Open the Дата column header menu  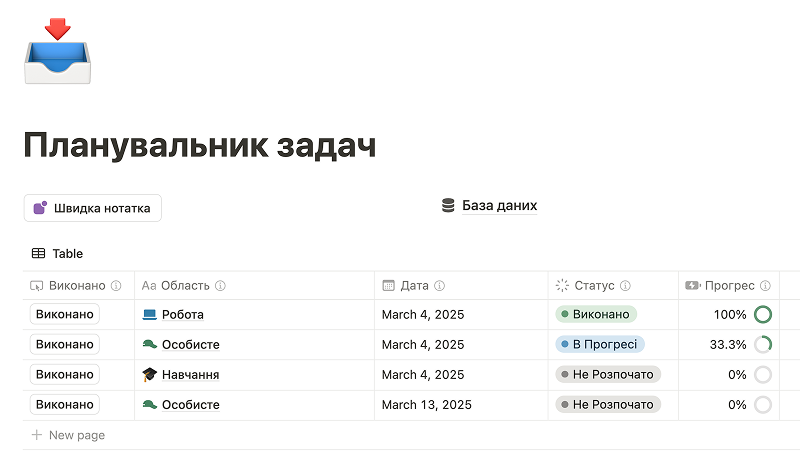point(461,285)
